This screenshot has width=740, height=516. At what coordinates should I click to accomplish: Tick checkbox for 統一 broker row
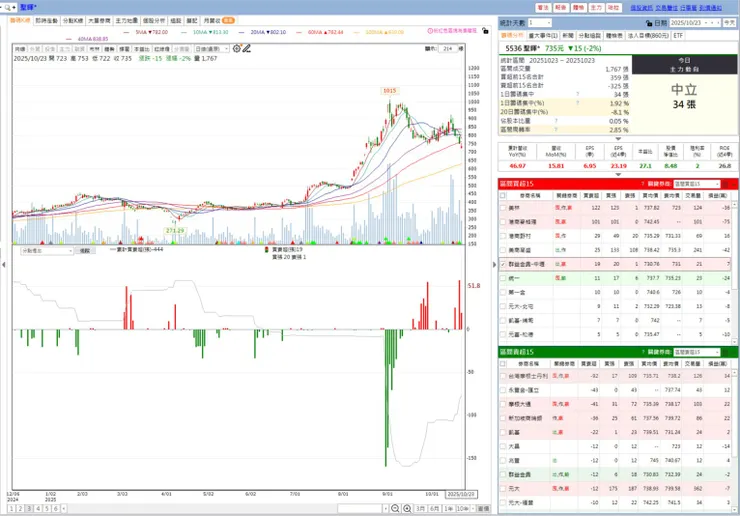pyautogui.click(x=503, y=279)
